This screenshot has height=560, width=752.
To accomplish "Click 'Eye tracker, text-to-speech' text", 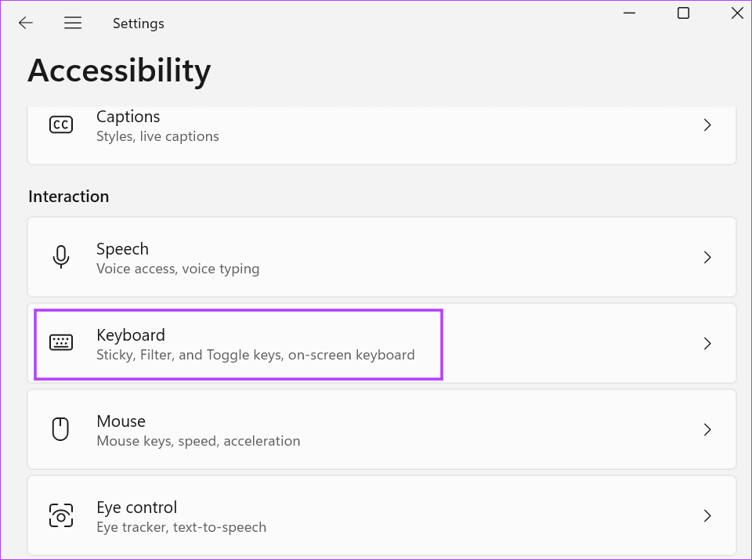I will [x=181, y=527].
